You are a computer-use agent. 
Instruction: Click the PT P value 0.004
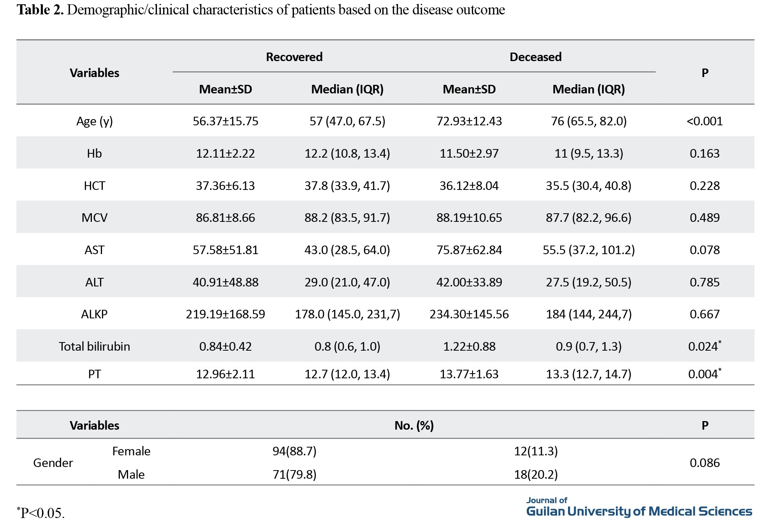(x=704, y=374)
